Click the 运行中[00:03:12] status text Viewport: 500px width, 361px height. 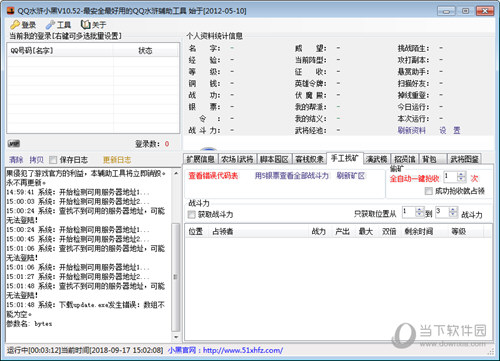click(x=34, y=350)
